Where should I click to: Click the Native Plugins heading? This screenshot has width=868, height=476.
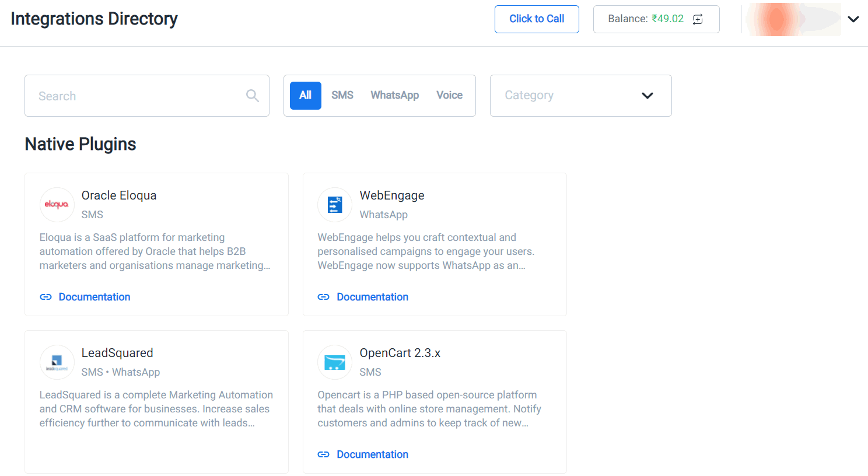coord(80,144)
